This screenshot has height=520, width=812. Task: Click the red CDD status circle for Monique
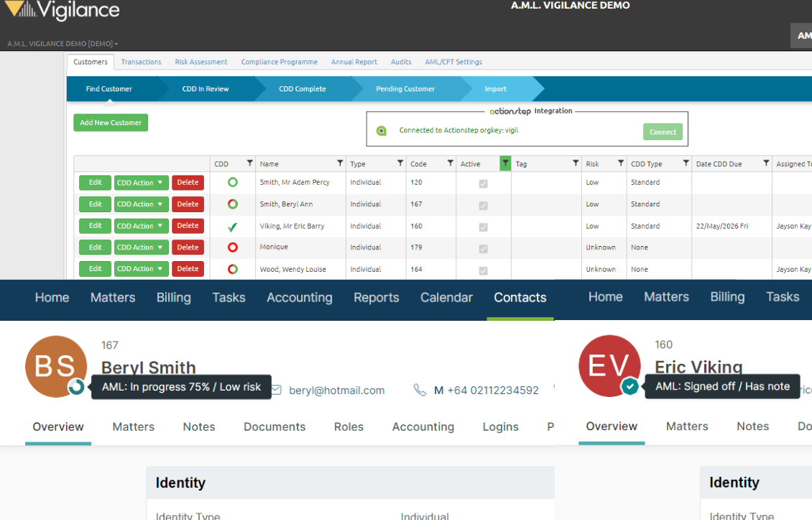pos(231,247)
